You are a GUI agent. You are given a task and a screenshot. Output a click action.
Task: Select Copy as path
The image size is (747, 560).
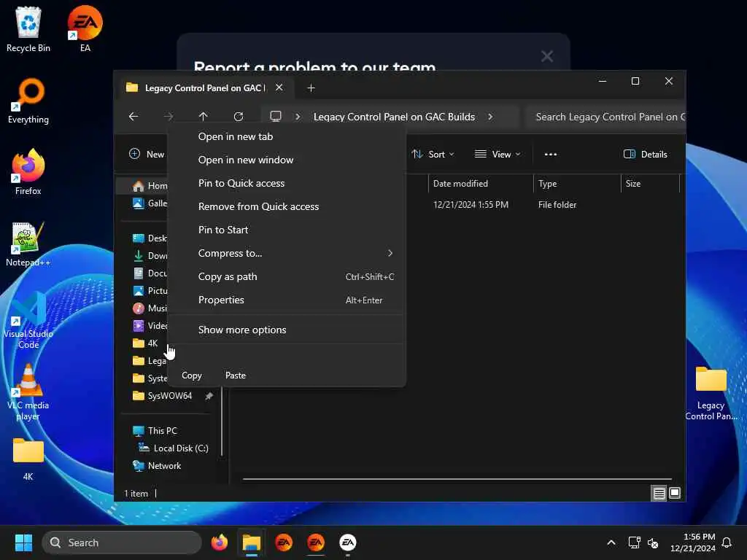(287, 276)
